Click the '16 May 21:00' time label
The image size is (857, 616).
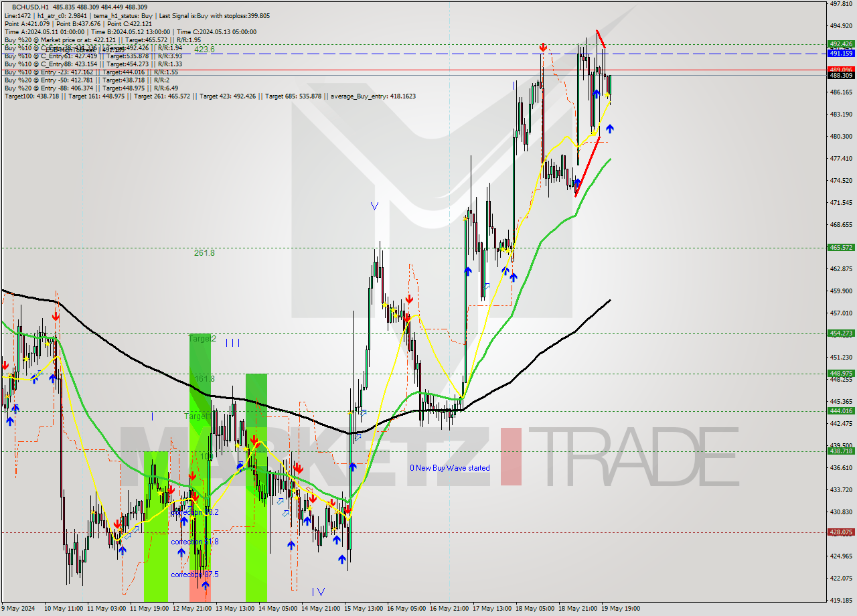pyautogui.click(x=449, y=609)
